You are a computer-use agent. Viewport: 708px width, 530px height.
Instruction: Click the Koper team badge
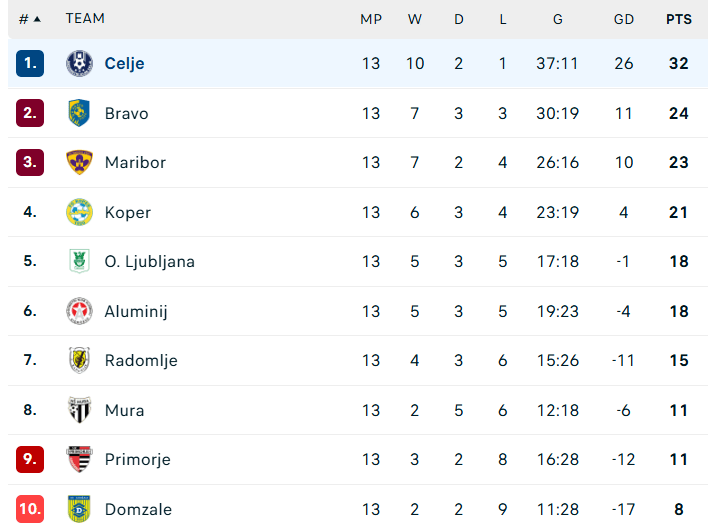(79, 212)
